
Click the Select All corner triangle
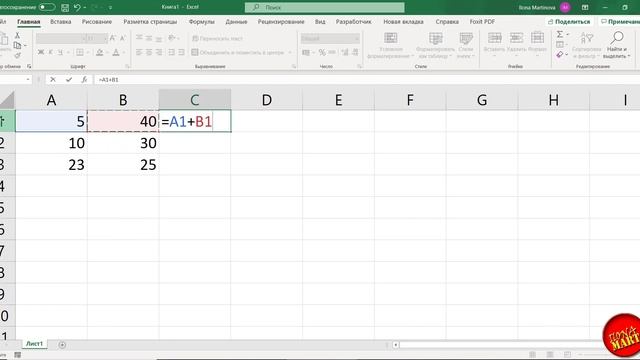(x=7, y=100)
